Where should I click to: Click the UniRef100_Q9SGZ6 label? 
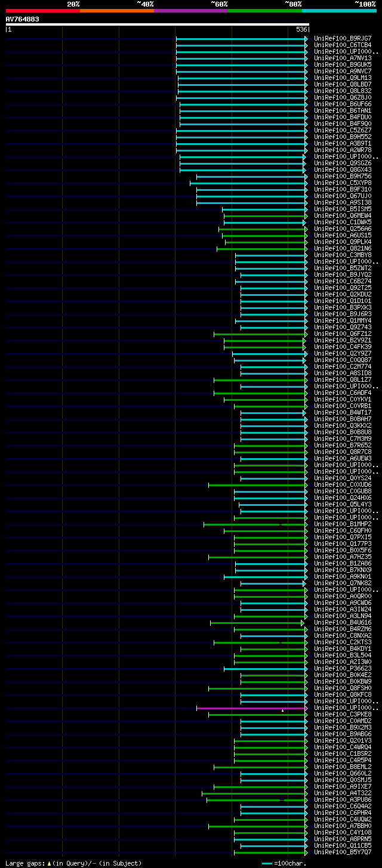(343, 163)
